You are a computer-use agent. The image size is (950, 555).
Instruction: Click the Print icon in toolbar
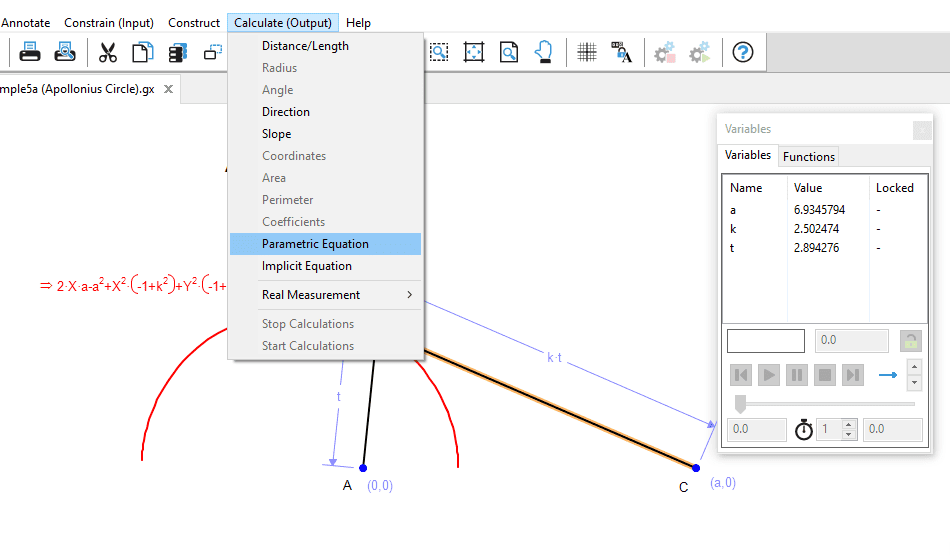(x=30, y=53)
